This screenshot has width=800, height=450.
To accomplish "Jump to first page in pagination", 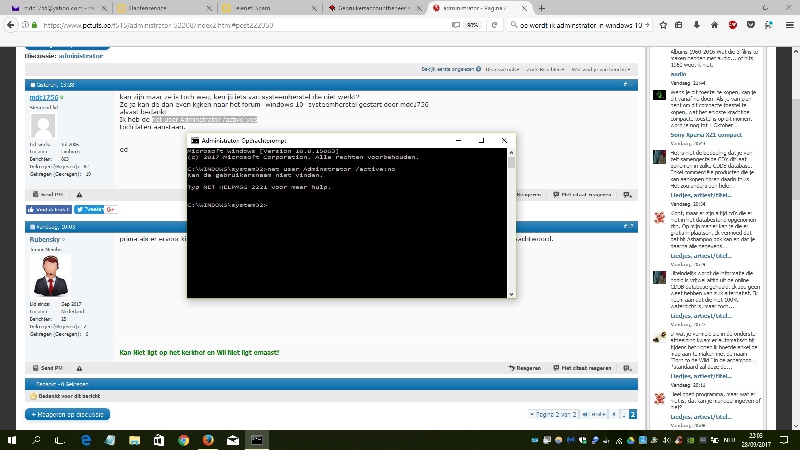I will [594, 414].
